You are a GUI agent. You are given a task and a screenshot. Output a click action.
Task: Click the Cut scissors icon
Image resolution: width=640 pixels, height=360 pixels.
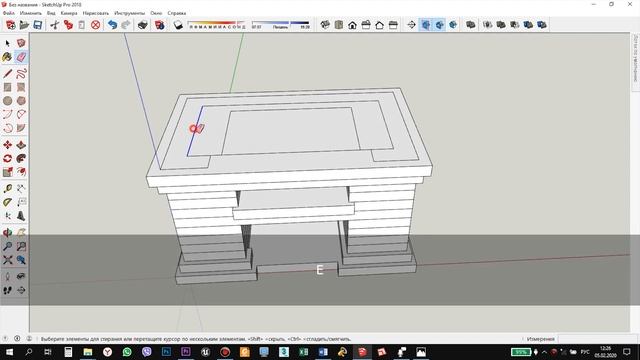coord(55,25)
